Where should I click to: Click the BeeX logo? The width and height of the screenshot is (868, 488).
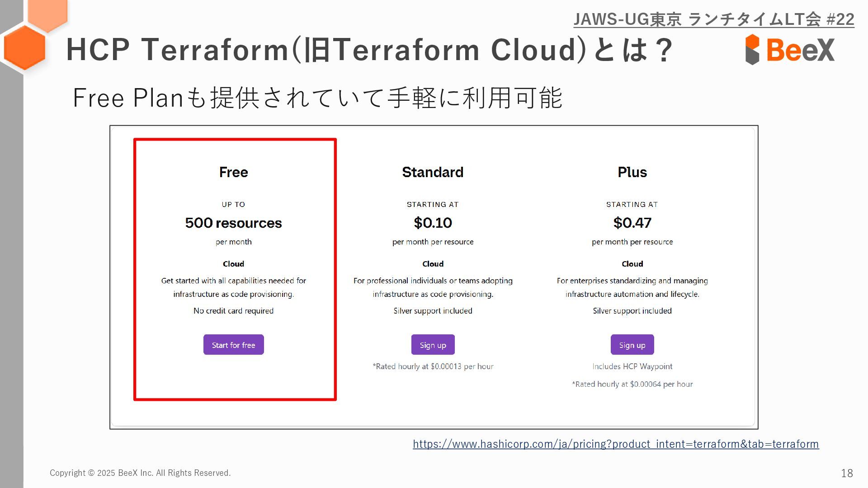(x=789, y=49)
